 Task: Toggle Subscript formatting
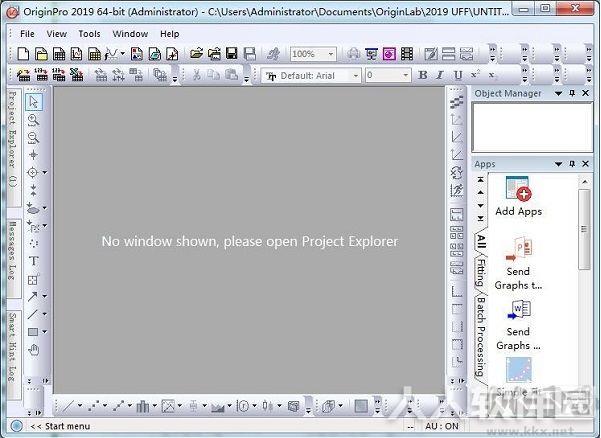click(x=492, y=75)
